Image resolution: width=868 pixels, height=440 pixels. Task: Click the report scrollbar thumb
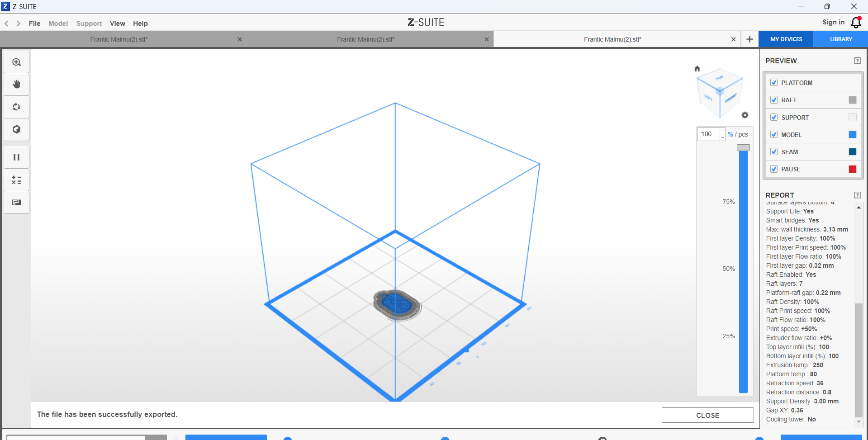coord(859,360)
